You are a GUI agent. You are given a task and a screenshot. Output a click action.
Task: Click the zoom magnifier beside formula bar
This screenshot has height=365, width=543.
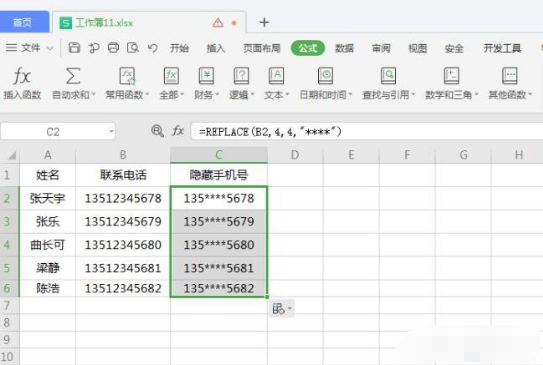pos(157,131)
